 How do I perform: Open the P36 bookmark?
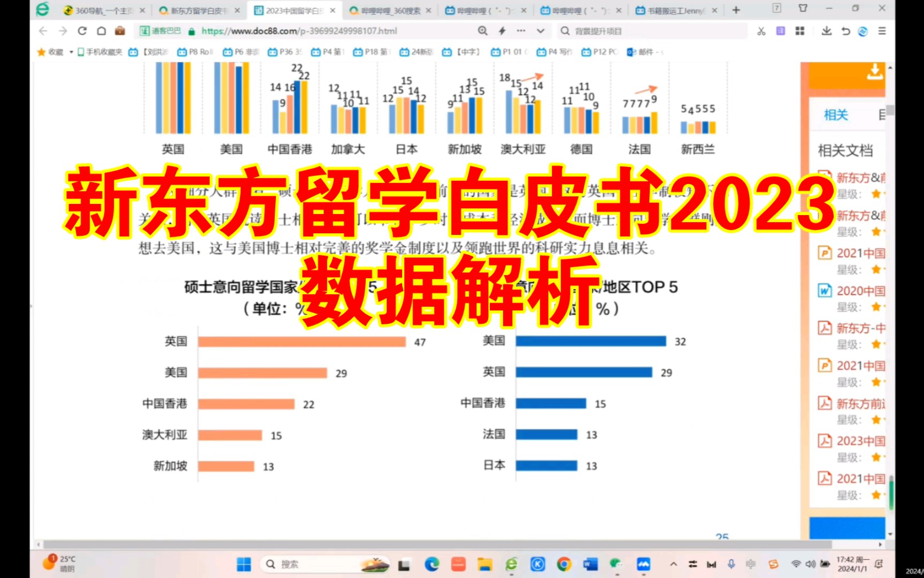[x=286, y=52]
